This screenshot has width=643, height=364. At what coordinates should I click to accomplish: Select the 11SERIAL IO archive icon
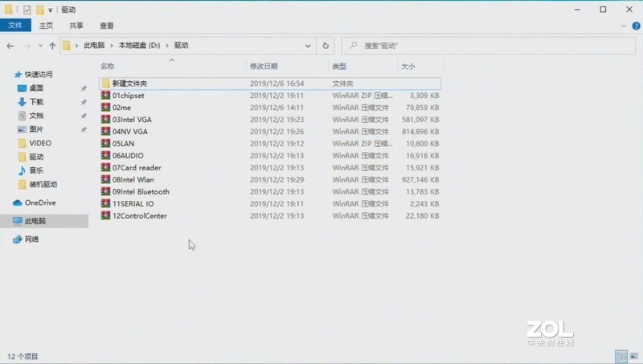tap(106, 203)
